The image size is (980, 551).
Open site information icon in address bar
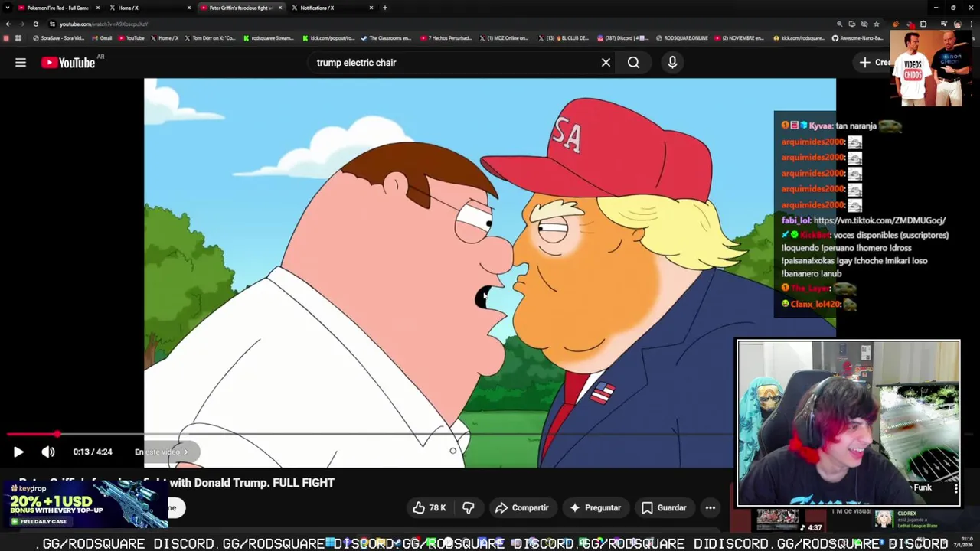pos(52,24)
